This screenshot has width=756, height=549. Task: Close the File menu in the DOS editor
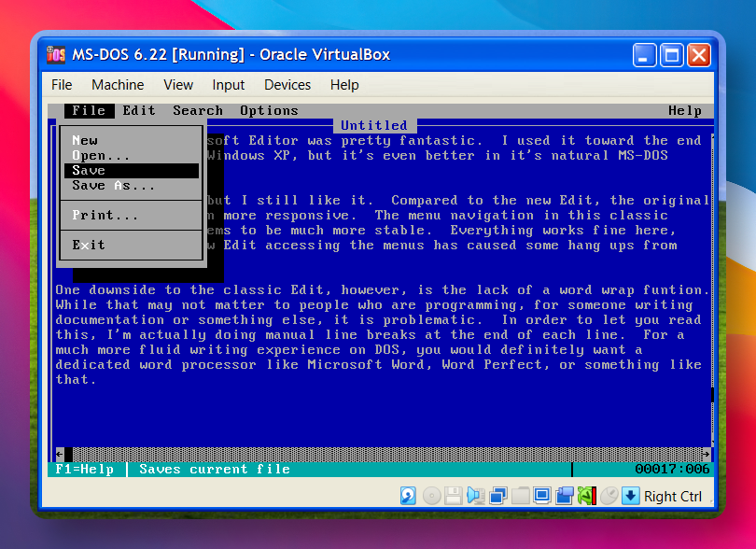click(90, 110)
